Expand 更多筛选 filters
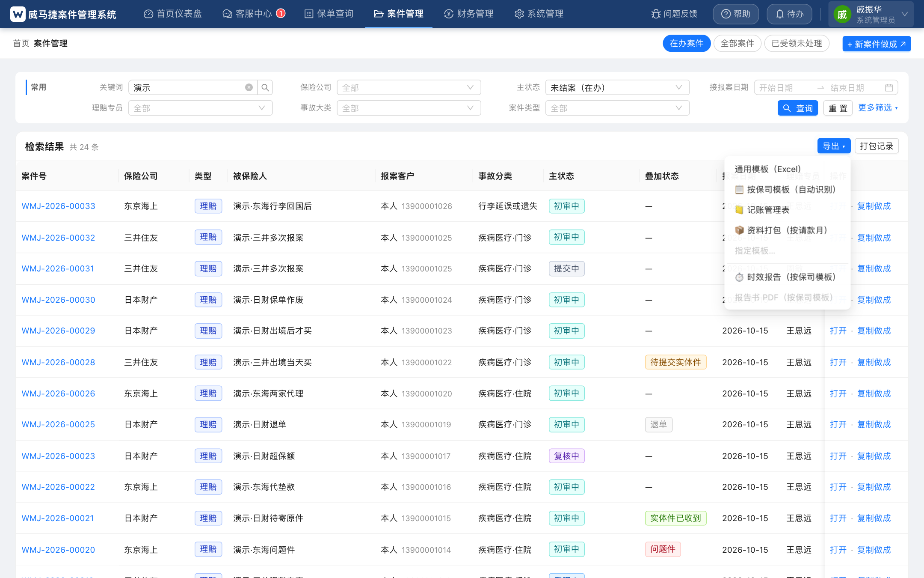Image resolution: width=924 pixels, height=578 pixels. tap(878, 108)
